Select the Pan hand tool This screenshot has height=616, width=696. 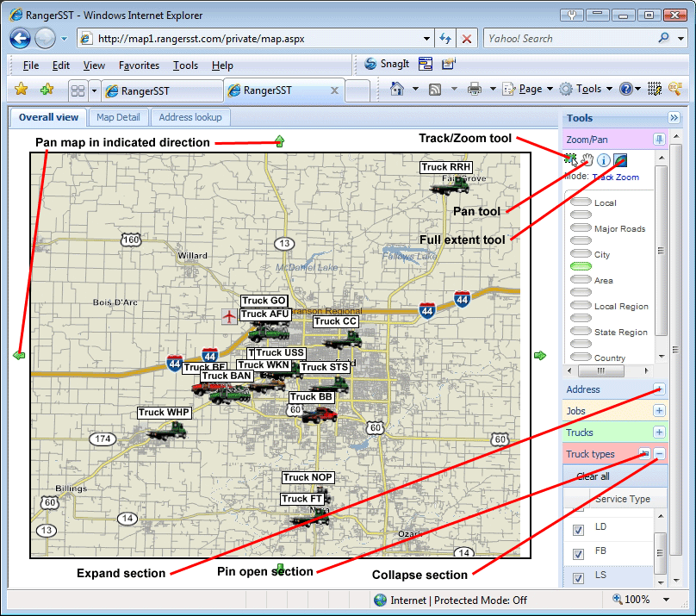pyautogui.click(x=587, y=159)
